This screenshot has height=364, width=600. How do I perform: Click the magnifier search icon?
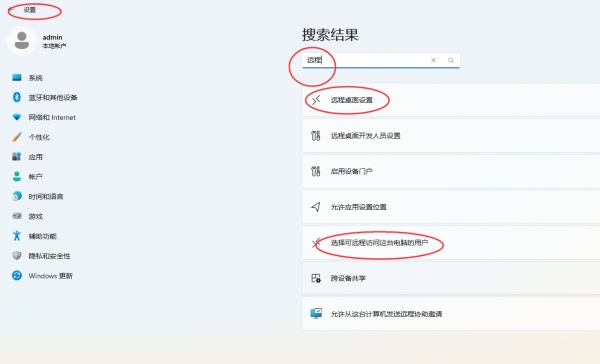451,60
